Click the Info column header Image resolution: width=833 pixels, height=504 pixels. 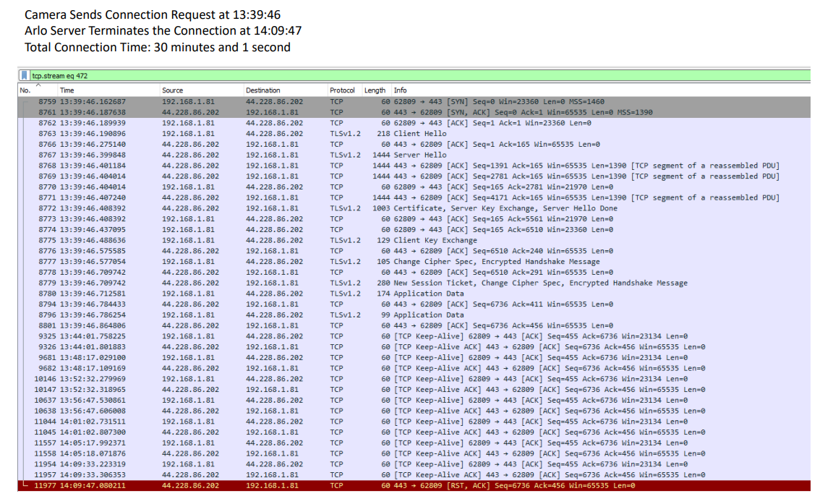(400, 90)
